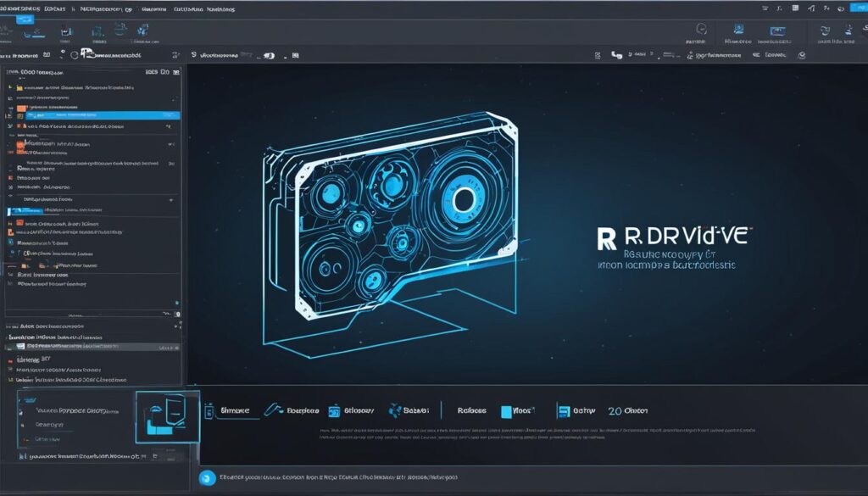Click the eye icon in the title bar
Image resolution: width=868 pixels, height=496 pixels.
840,8
